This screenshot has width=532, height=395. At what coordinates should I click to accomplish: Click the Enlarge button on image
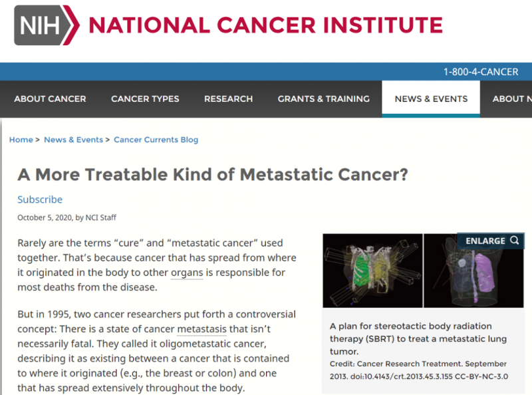click(x=490, y=241)
